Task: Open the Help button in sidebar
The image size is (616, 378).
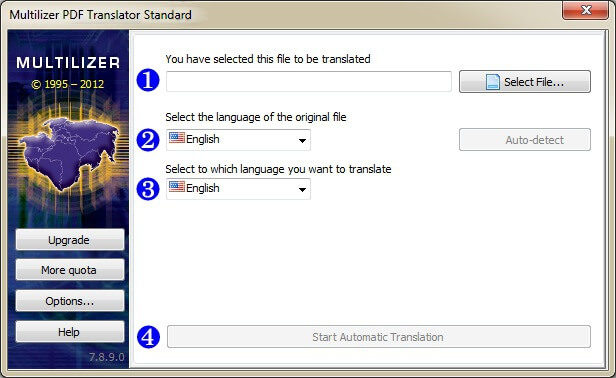Action: coord(70,332)
